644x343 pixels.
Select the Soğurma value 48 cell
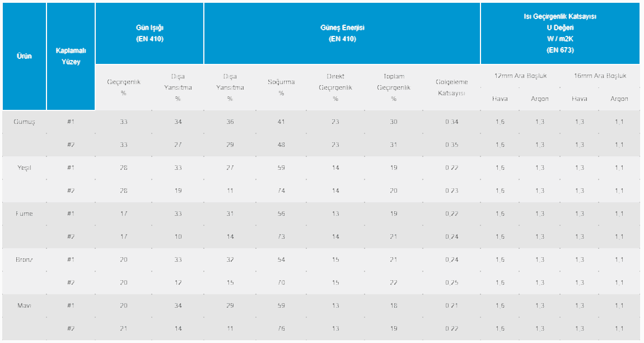coord(281,145)
